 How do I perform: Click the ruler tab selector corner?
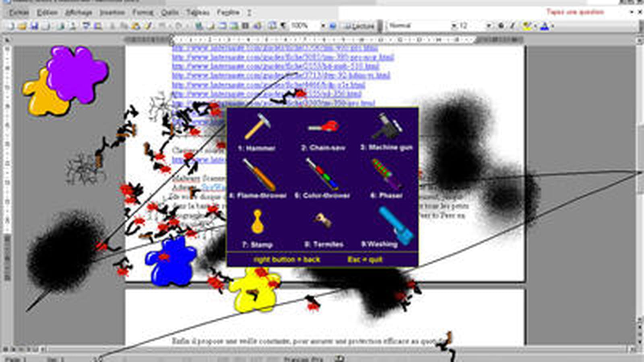[x=7, y=40]
